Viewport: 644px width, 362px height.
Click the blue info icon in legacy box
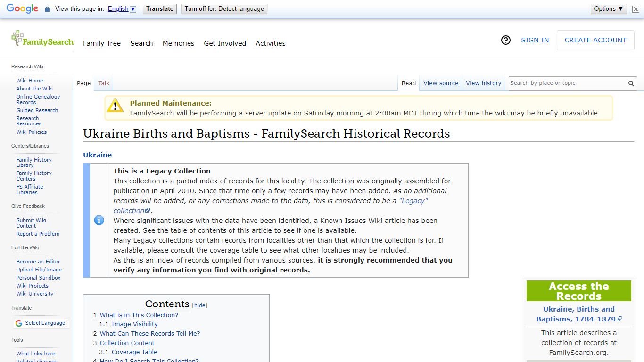(x=99, y=220)
